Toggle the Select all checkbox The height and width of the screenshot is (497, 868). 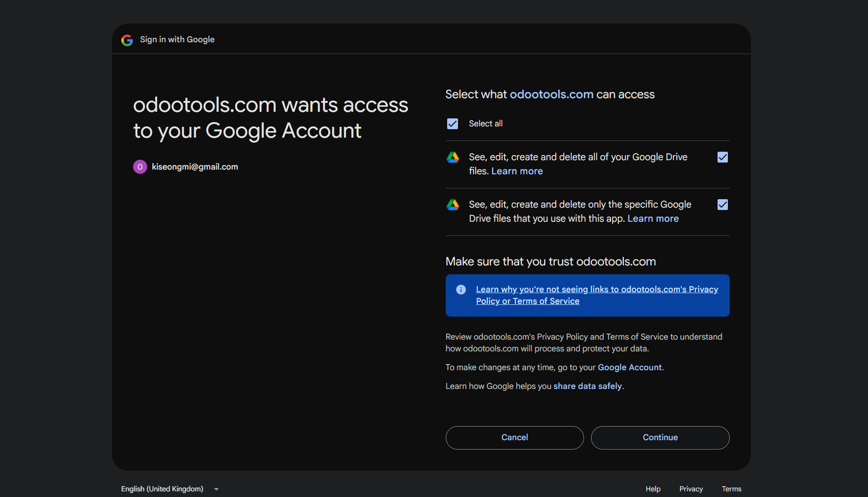(452, 124)
